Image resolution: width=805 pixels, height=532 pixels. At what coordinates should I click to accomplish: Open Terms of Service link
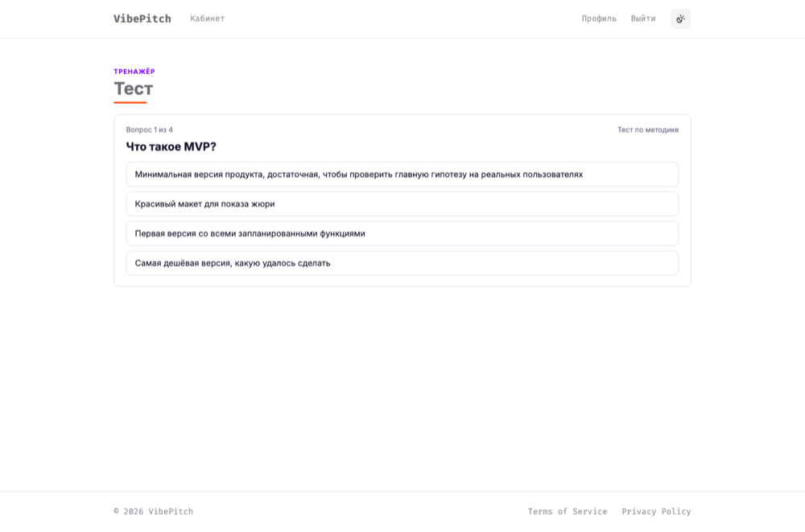[x=568, y=511]
